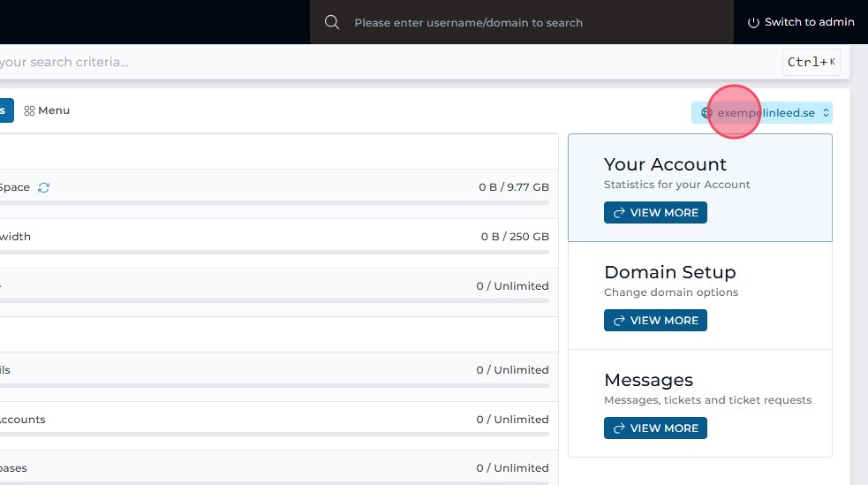Viewport: 868px width, 485px height.
Task: Click the arrow icon on Domain Setup's View More
Action: pyautogui.click(x=620, y=321)
